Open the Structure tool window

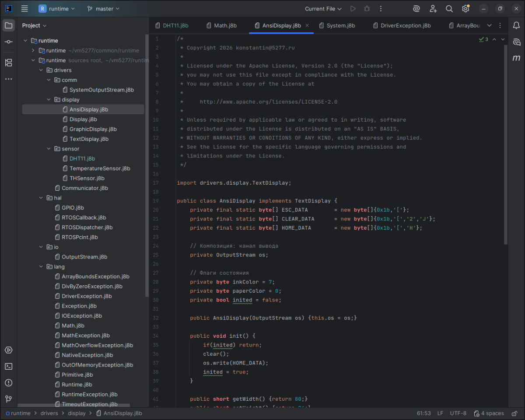pyautogui.click(x=8, y=63)
